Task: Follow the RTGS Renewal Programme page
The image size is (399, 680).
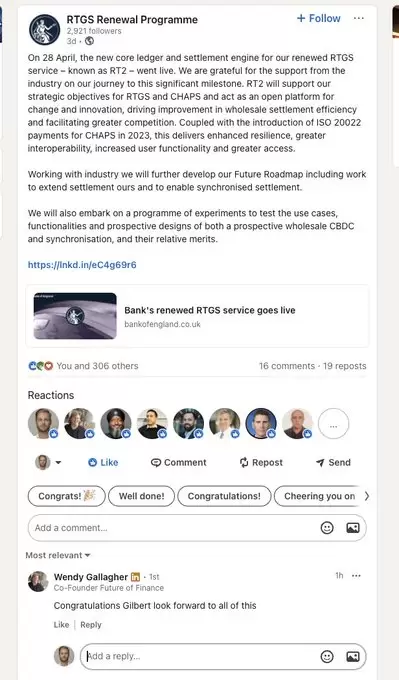Action: [319, 18]
